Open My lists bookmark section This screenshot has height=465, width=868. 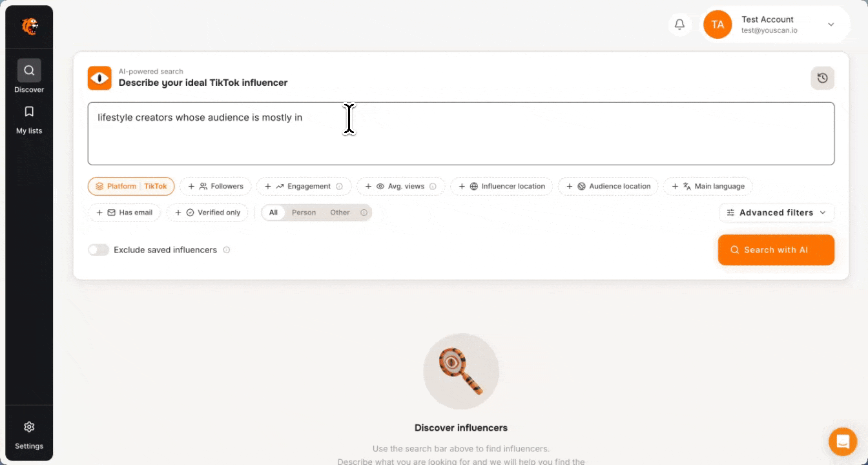coord(29,120)
